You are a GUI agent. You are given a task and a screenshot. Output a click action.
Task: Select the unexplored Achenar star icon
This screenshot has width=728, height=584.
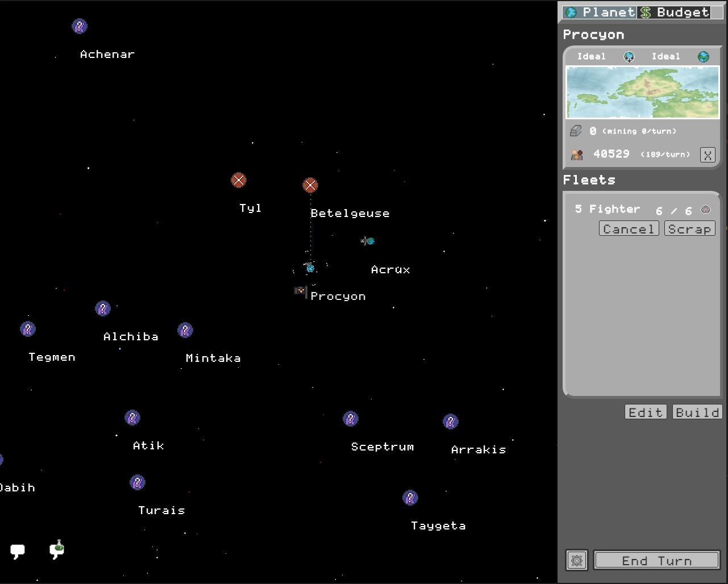click(x=80, y=26)
